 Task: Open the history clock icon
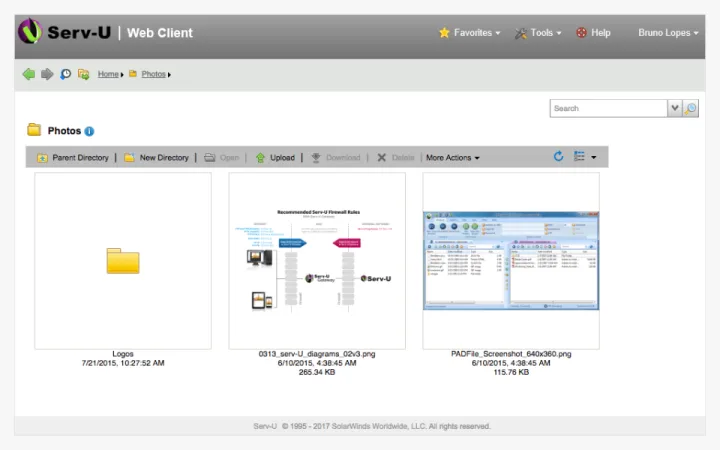click(66, 74)
